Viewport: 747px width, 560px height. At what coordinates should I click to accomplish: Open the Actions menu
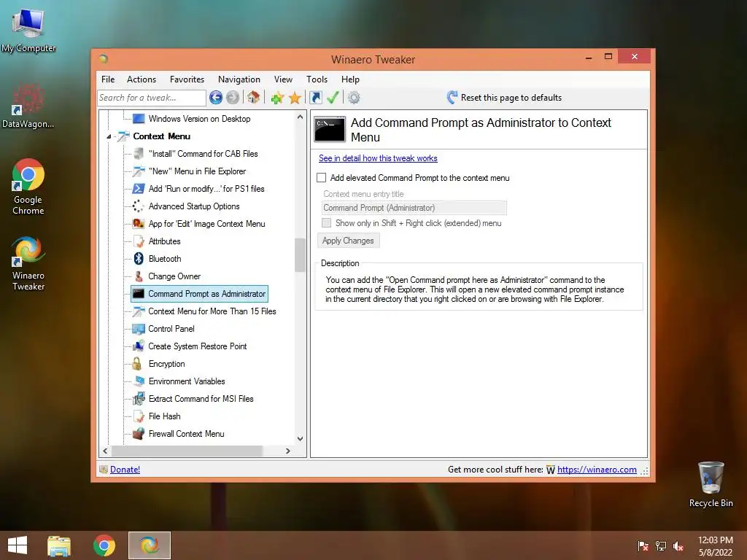click(x=142, y=79)
